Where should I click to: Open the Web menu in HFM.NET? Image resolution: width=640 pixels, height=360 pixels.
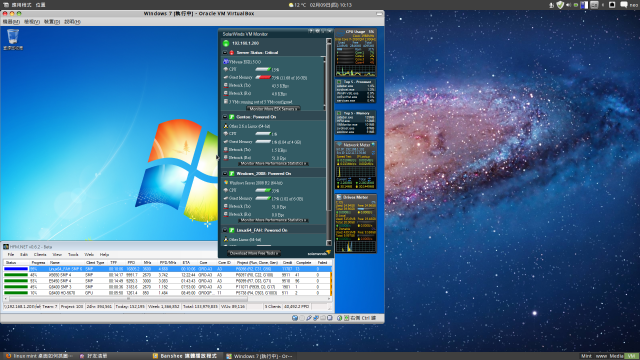coord(89,255)
